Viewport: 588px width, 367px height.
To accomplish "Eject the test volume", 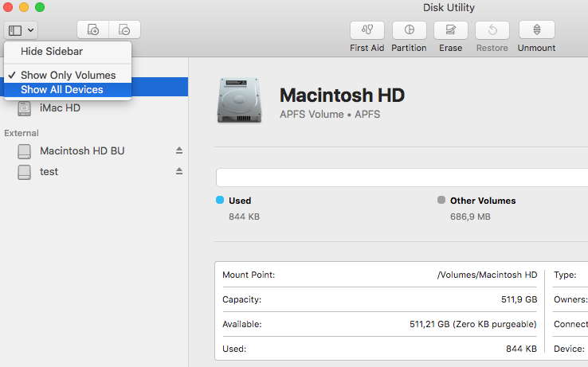I will (179, 171).
